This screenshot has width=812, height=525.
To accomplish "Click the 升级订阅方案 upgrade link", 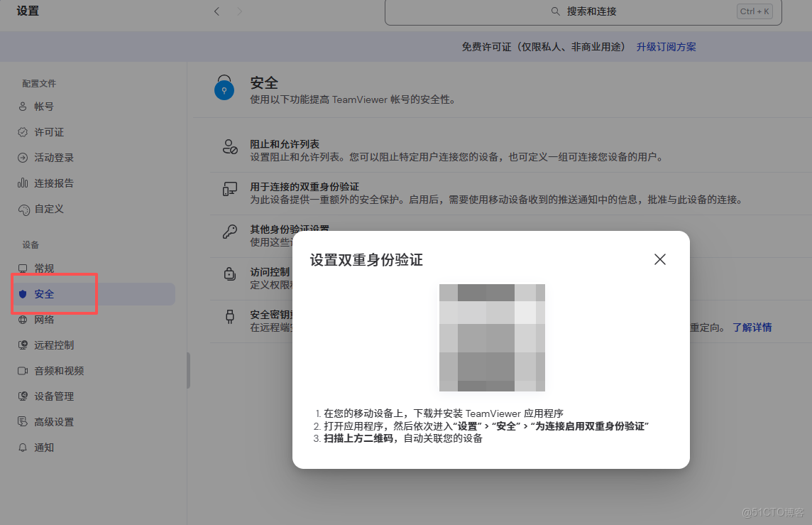I will pyautogui.click(x=666, y=45).
